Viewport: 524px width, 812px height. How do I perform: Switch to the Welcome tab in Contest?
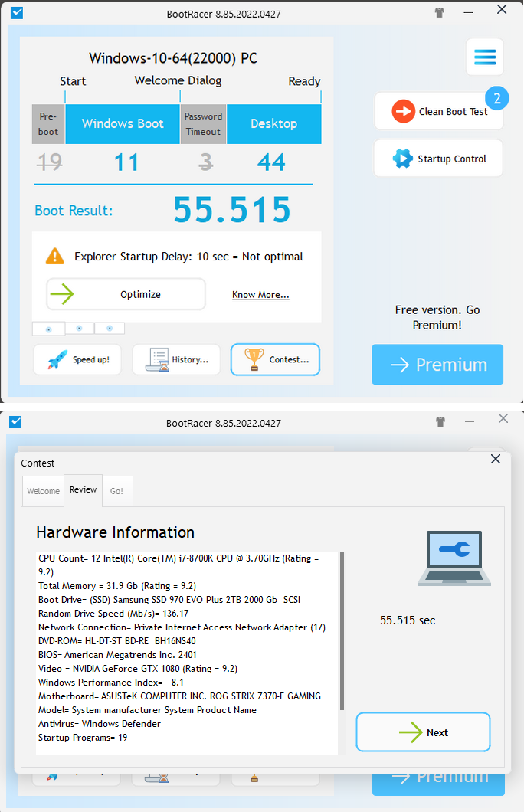pyautogui.click(x=43, y=491)
